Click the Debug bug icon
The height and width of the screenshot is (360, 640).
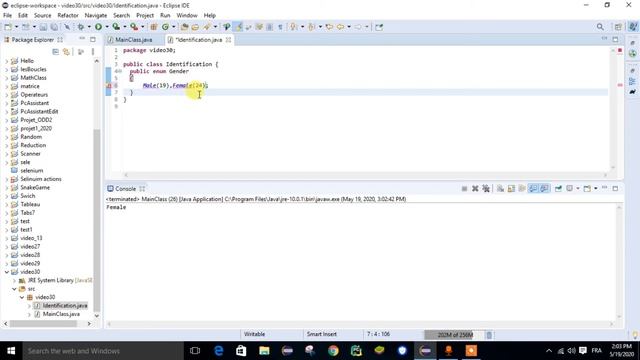coord(81,27)
